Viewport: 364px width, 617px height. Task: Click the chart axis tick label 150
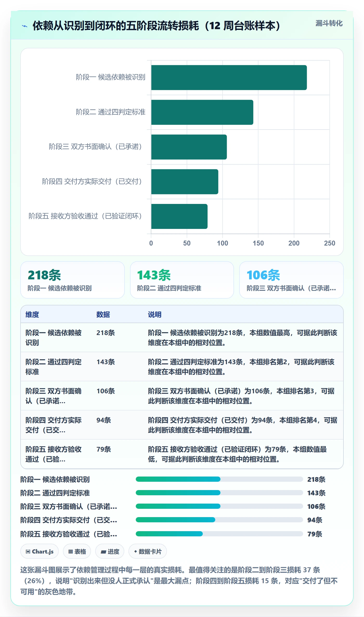point(258,243)
